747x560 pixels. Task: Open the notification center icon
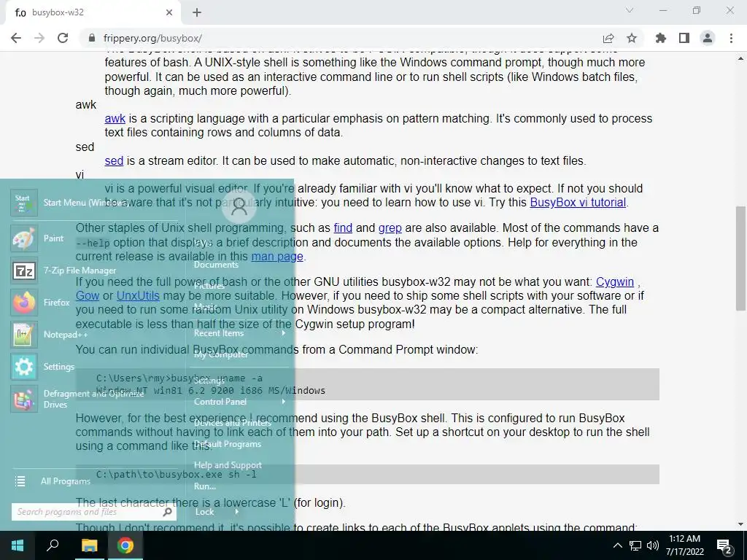(x=724, y=547)
